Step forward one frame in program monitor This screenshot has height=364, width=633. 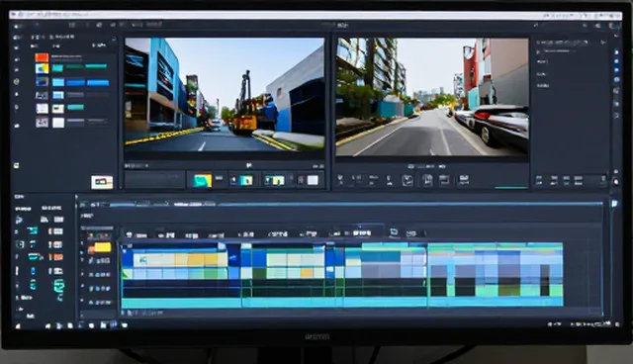pyautogui.click(x=442, y=166)
